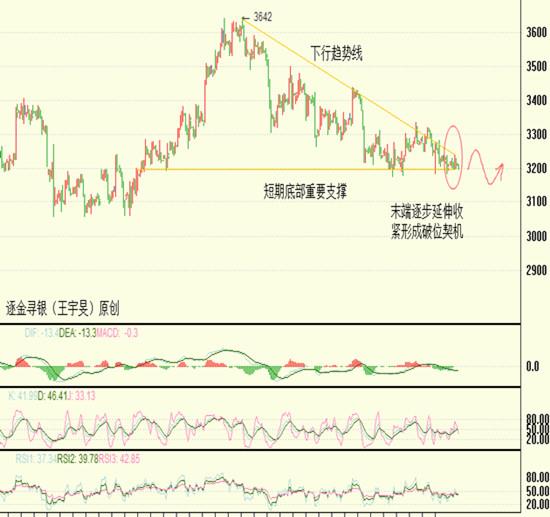Click the 下行趋势线 annotation text

336,54
